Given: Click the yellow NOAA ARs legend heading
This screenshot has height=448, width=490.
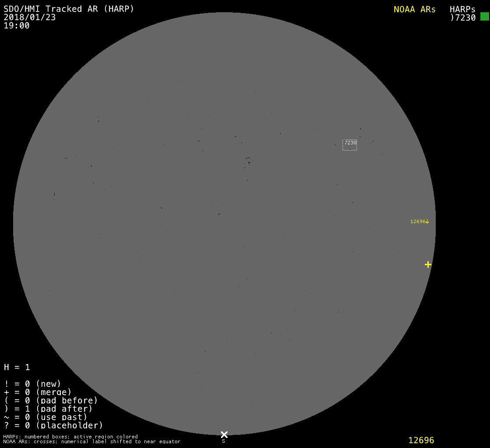Looking at the screenshot, I should click(414, 9).
